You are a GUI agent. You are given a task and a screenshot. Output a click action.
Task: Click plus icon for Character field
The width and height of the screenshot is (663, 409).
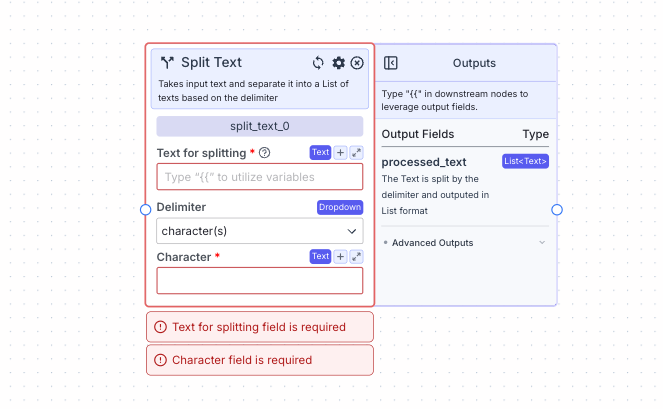[x=340, y=257]
